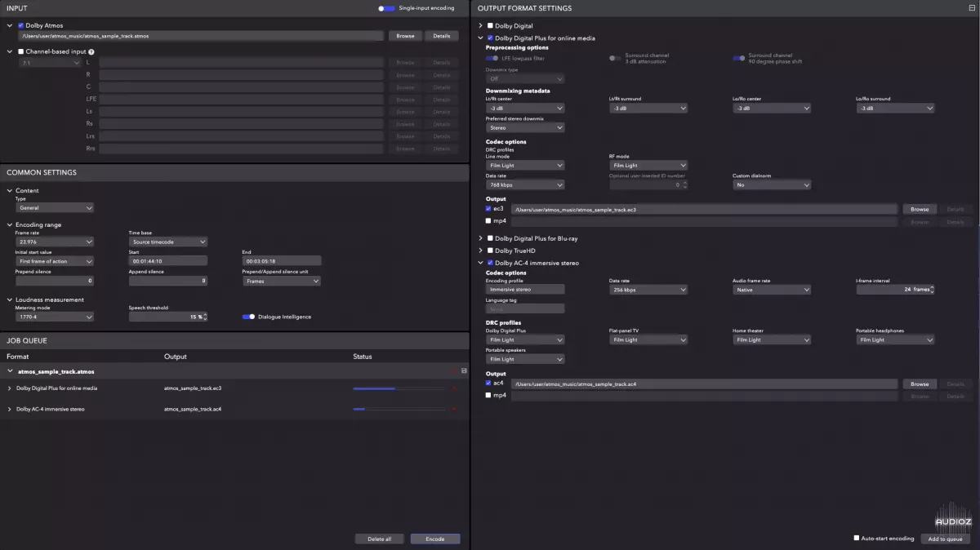Expand the Dolby AC-4 immersive stereo job row

10,409
